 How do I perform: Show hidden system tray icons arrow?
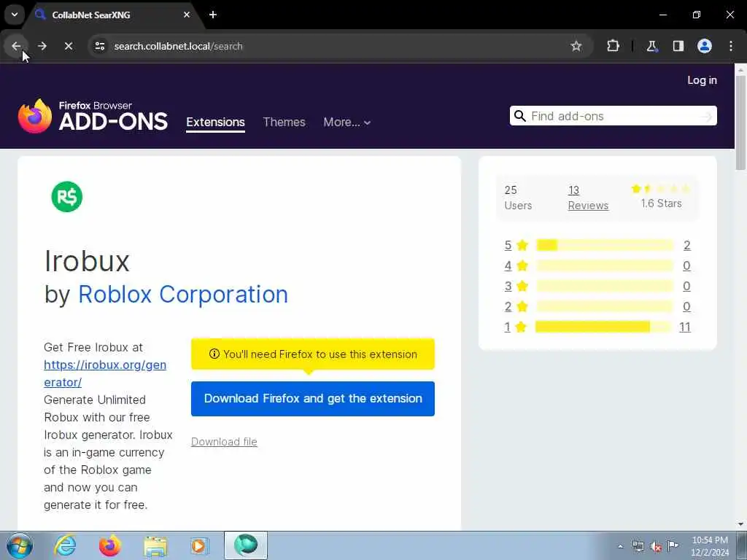click(x=620, y=546)
